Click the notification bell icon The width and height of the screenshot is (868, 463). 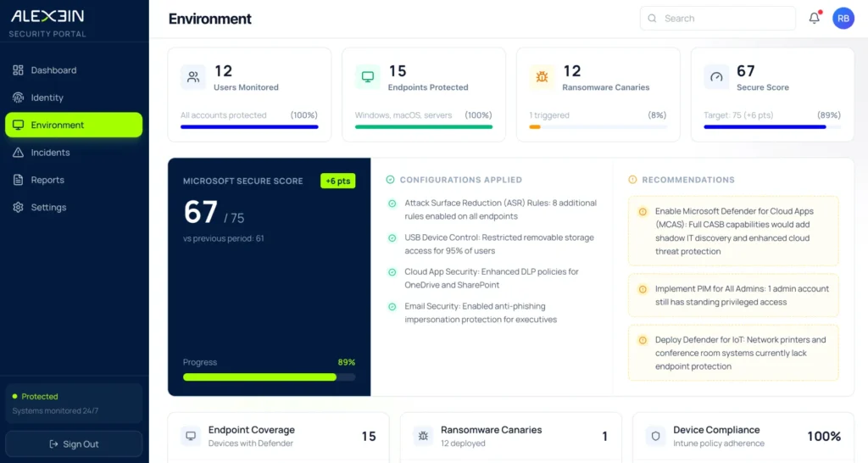pos(814,18)
